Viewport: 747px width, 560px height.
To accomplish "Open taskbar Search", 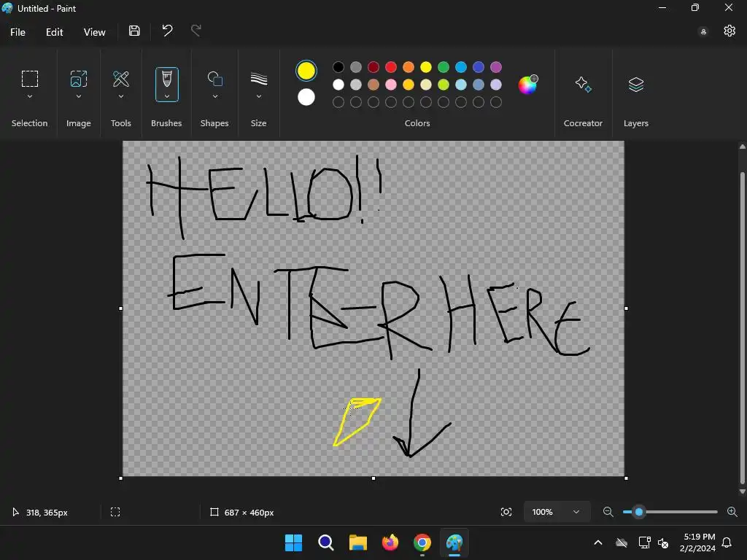I will click(326, 542).
